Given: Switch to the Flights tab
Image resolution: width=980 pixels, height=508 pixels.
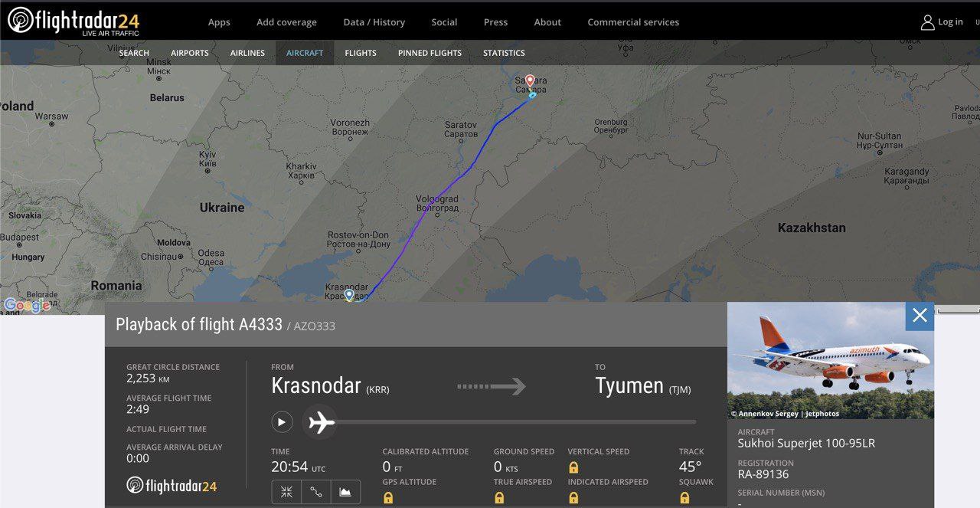Looking at the screenshot, I should 361,53.
